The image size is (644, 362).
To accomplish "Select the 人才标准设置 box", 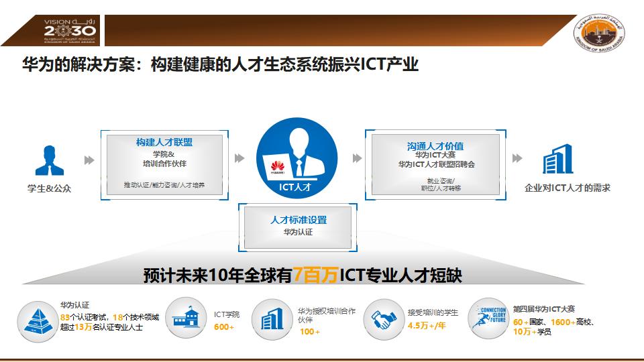I will coord(298,227).
